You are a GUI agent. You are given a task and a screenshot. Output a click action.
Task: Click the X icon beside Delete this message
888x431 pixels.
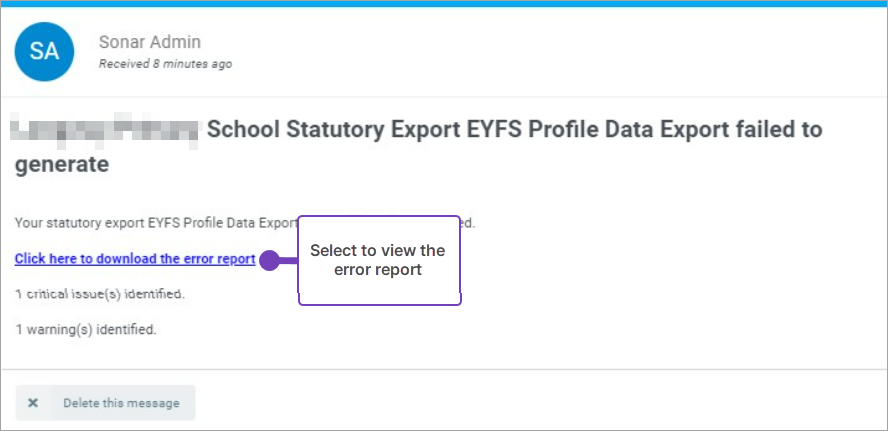[33, 403]
